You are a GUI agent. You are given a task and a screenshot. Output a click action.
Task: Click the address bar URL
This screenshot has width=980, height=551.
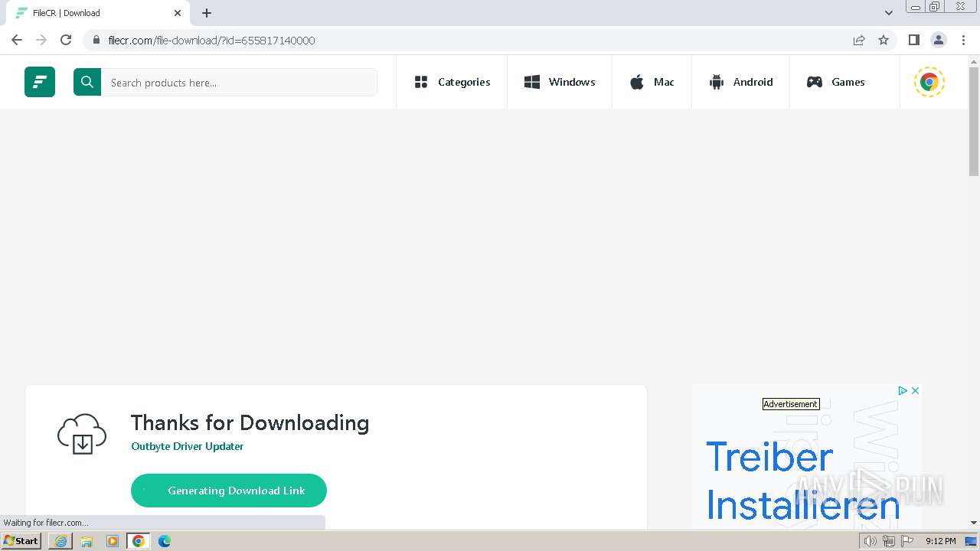pos(211,41)
